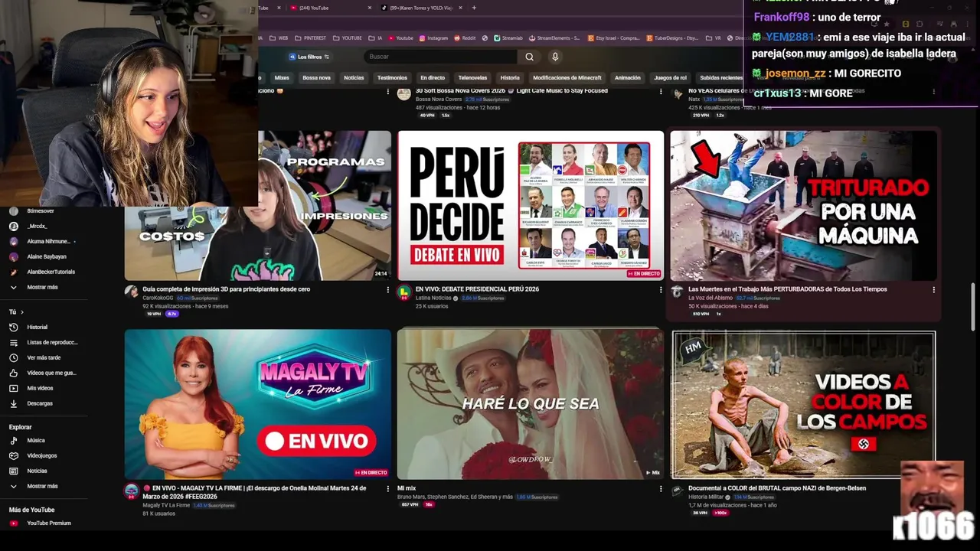Open the Streamlab bookmark
The height and width of the screenshot is (551, 980).
508,37
